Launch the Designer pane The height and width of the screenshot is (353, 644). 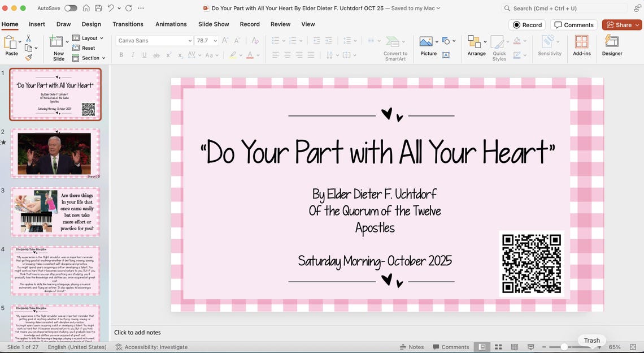[612, 46]
